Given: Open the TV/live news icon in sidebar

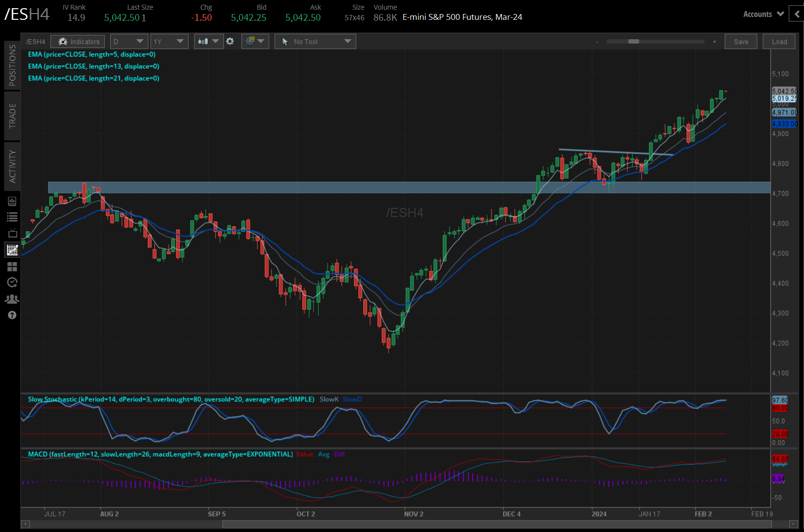Looking at the screenshot, I should (x=13, y=233).
